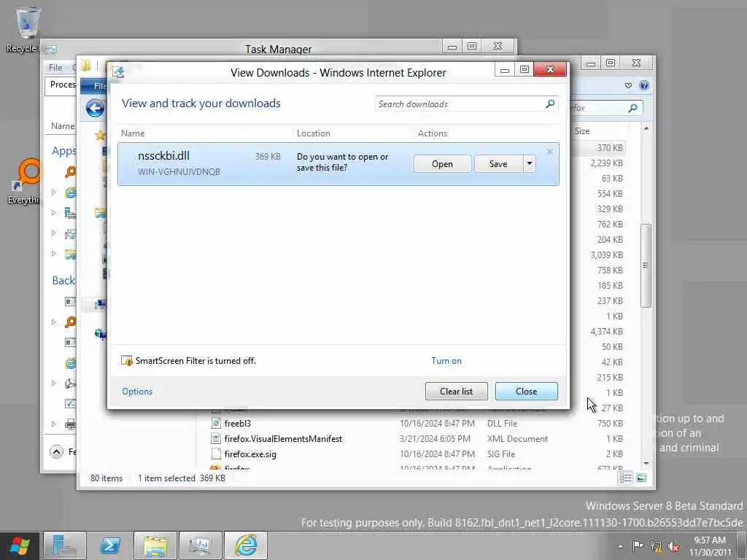Turn on SmartScreen Filter

446,361
